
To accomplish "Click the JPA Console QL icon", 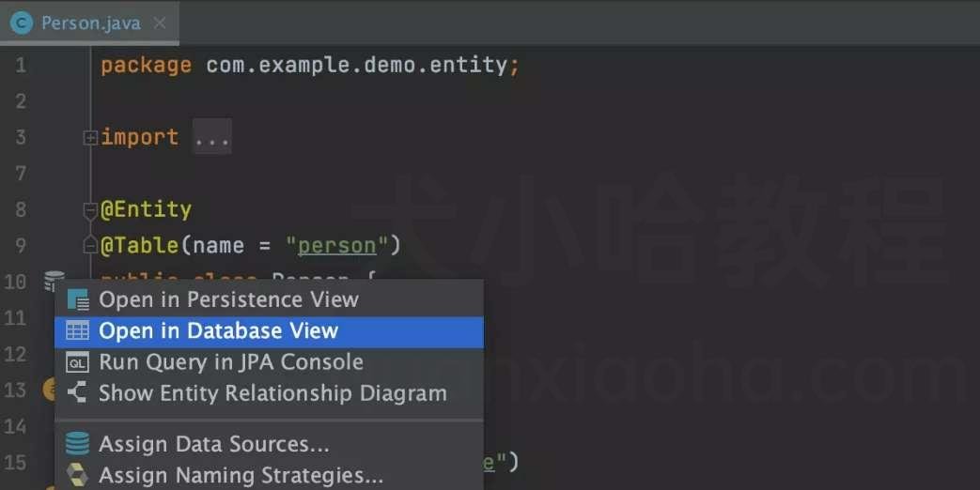I will [x=77, y=362].
